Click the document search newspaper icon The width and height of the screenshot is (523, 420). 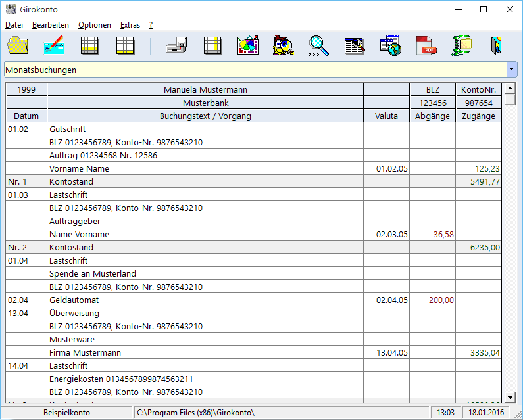(x=355, y=45)
